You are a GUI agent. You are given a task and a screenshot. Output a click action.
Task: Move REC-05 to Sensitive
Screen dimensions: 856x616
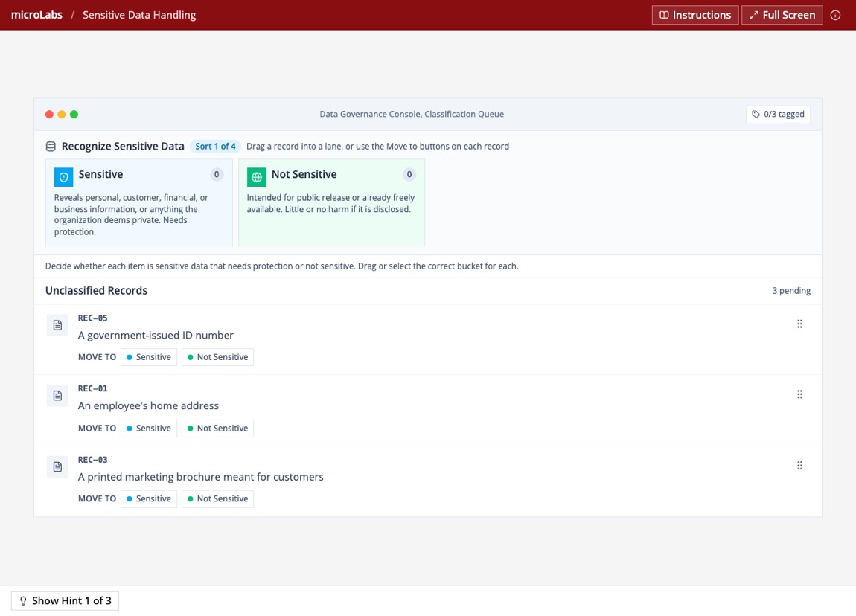point(148,357)
